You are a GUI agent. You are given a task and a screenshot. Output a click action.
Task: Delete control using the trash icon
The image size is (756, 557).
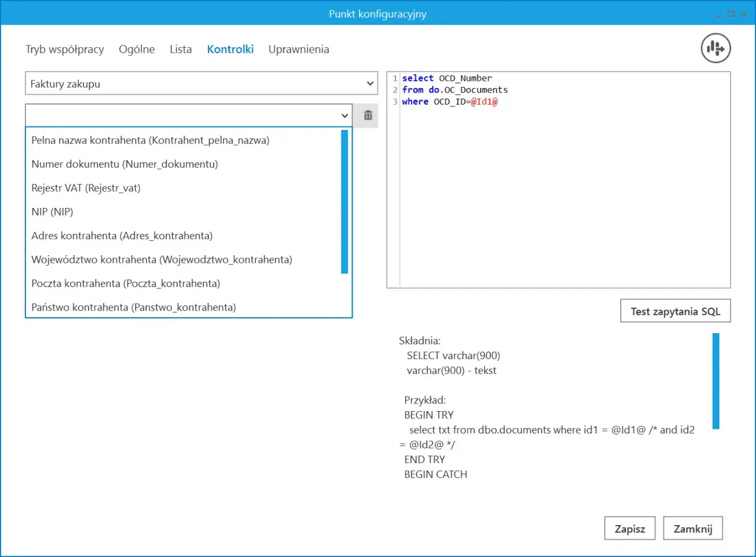[x=368, y=115]
